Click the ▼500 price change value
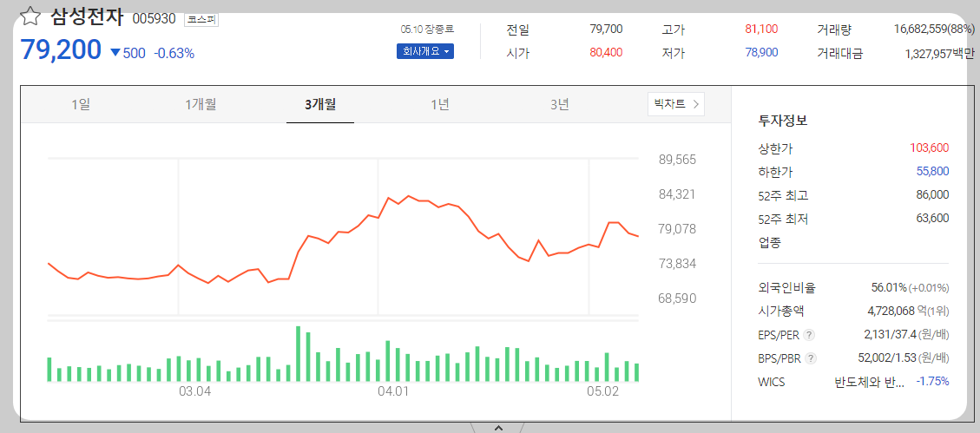980x433 pixels. click(x=128, y=53)
